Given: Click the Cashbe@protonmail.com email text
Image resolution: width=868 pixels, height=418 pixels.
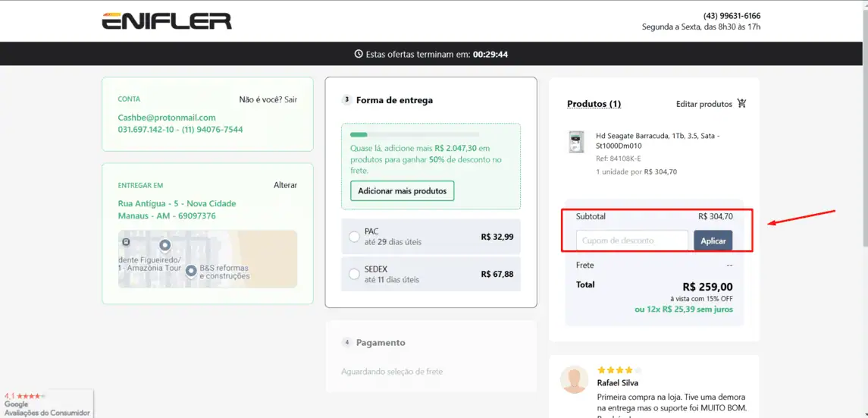Looking at the screenshot, I should (x=167, y=118).
